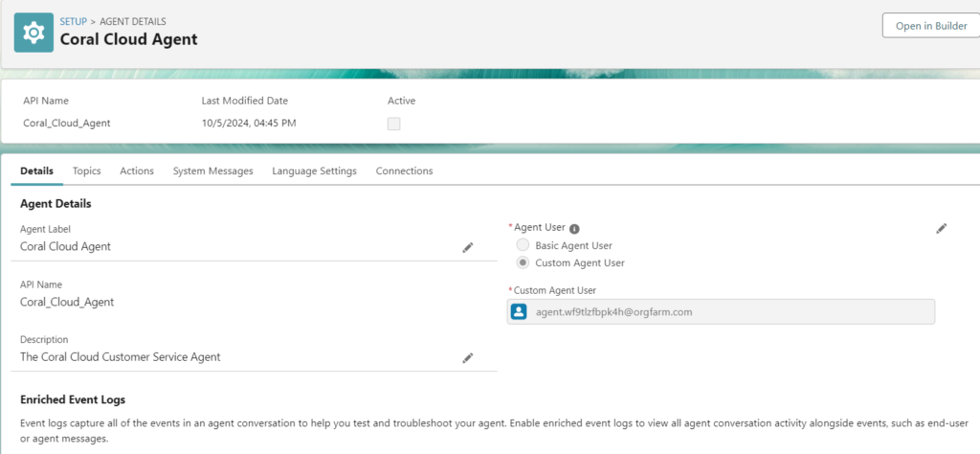Click the Coral_Cloud_Agent value under Agent Details
980x454 pixels.
click(67, 302)
